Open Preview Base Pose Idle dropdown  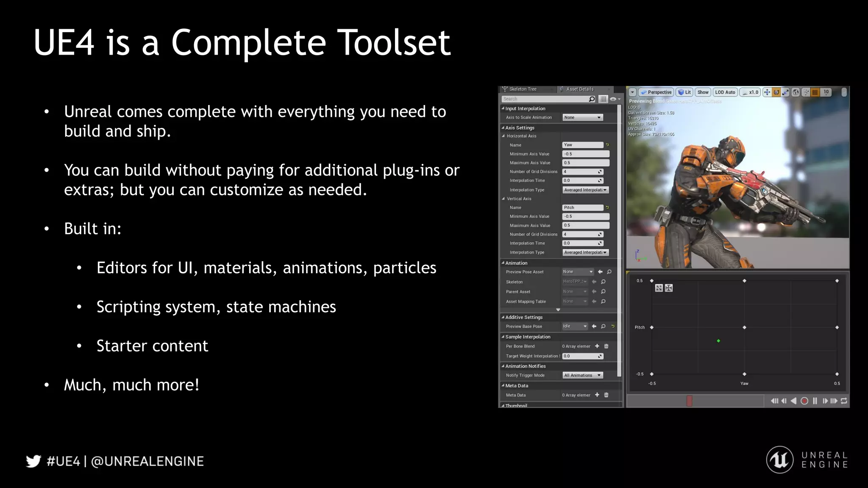point(575,326)
